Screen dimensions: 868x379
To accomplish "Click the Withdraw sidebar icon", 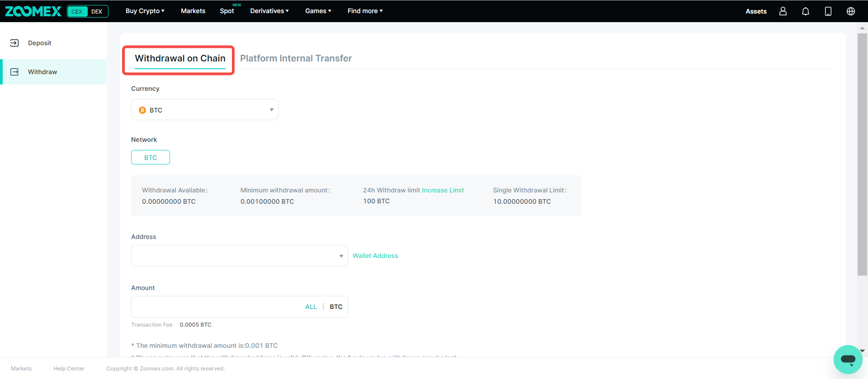I will tap(14, 72).
